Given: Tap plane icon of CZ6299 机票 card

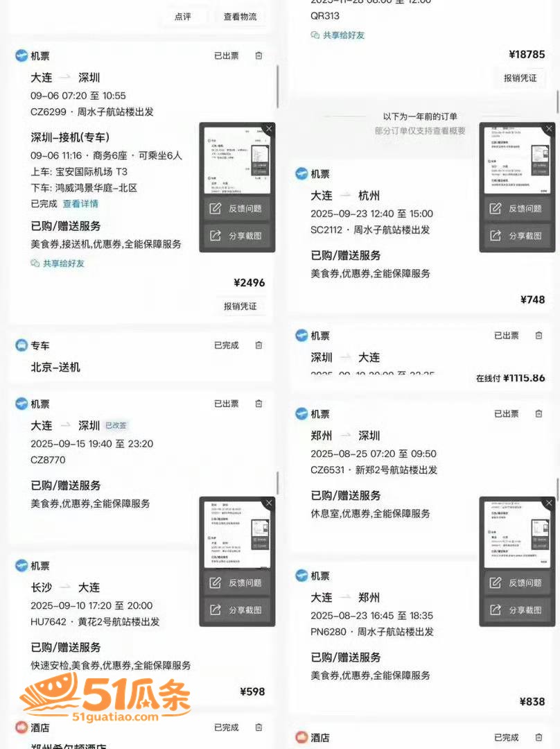Looking at the screenshot, I should pyautogui.click(x=21, y=56).
